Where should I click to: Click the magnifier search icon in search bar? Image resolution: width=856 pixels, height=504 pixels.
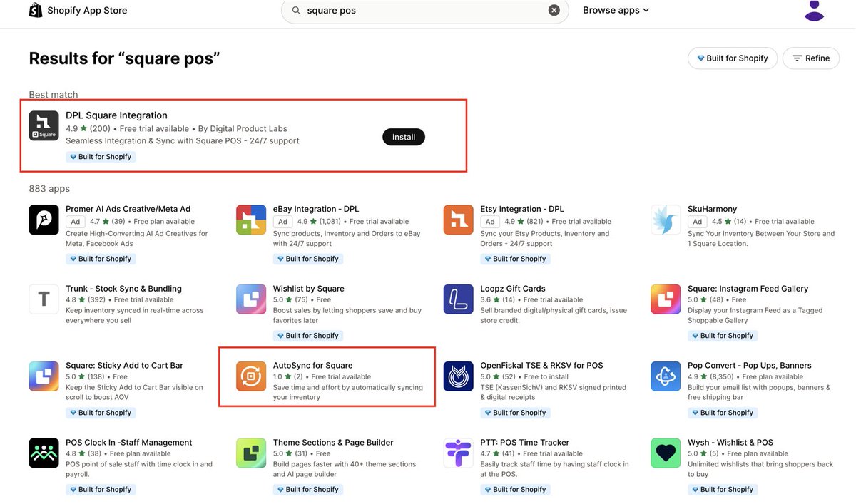[x=295, y=11]
